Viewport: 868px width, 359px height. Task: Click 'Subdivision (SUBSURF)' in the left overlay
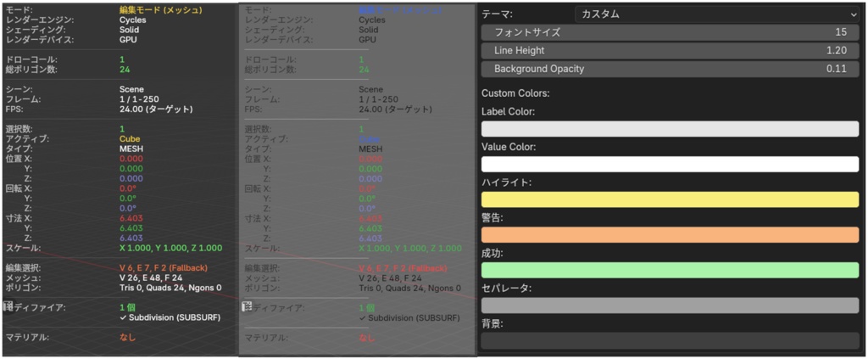click(175, 318)
